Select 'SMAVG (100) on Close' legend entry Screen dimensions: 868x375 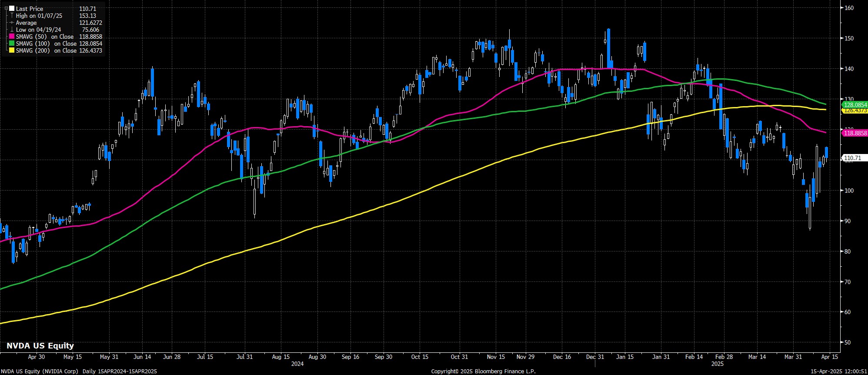tap(47, 44)
